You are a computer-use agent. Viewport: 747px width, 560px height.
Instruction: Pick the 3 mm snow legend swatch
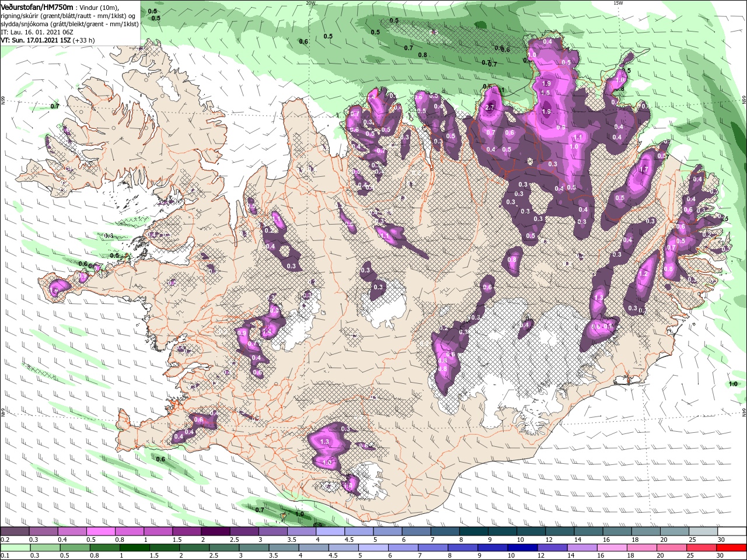click(274, 531)
